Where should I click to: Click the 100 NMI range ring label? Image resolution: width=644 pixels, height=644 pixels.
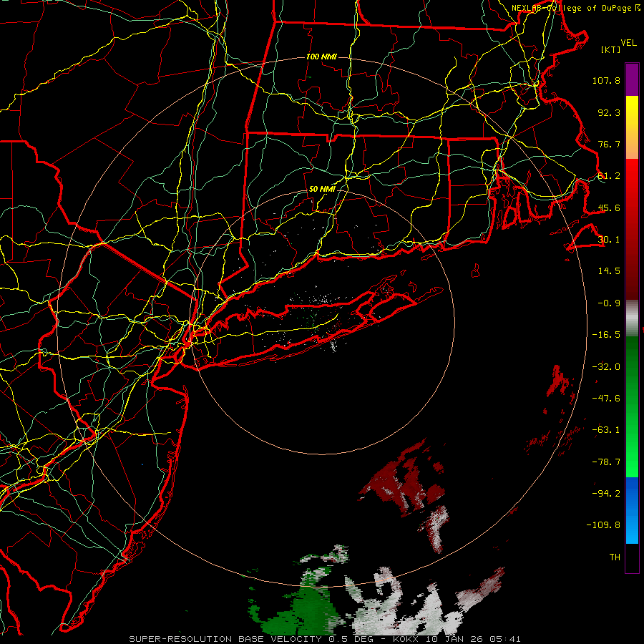tap(321, 57)
